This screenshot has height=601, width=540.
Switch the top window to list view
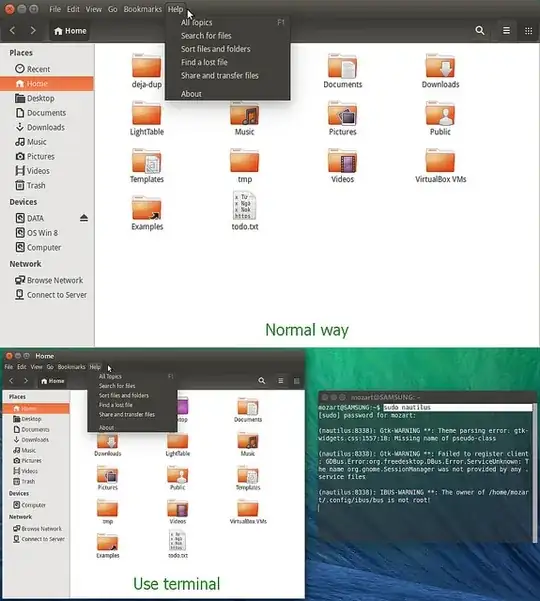pyautogui.click(x=506, y=31)
